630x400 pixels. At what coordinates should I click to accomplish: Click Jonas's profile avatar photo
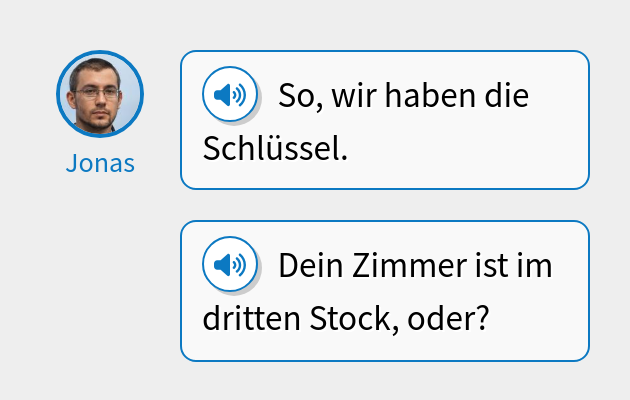pos(100,94)
